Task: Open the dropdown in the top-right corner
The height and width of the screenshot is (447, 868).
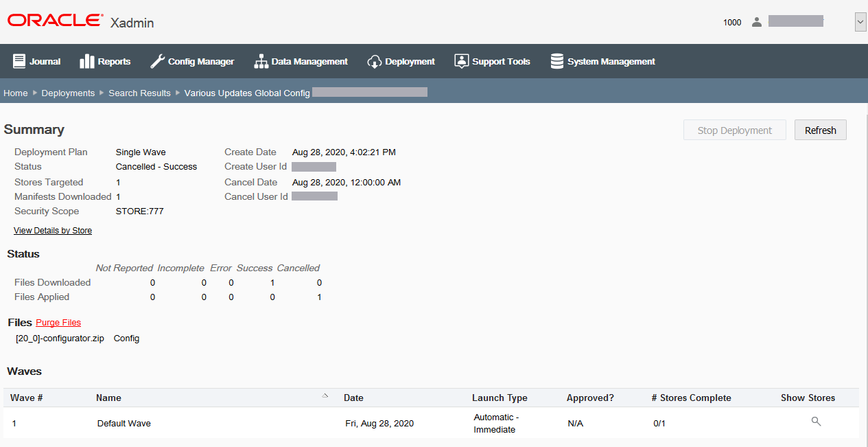Action: pos(860,21)
